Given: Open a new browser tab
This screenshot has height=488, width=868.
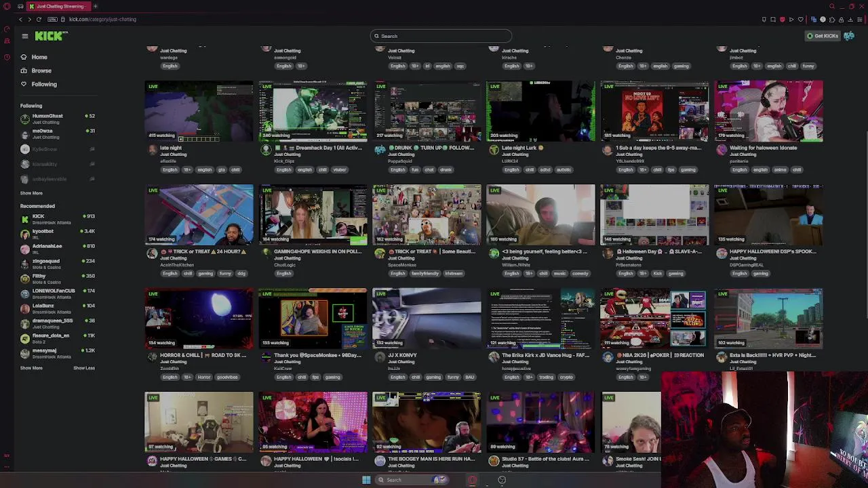Looking at the screenshot, I should point(95,6).
